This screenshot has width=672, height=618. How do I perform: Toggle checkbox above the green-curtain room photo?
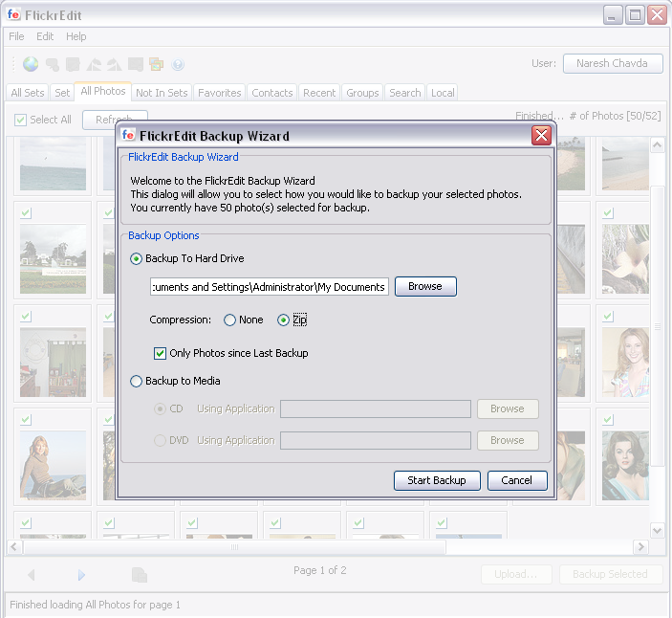tap(26, 316)
